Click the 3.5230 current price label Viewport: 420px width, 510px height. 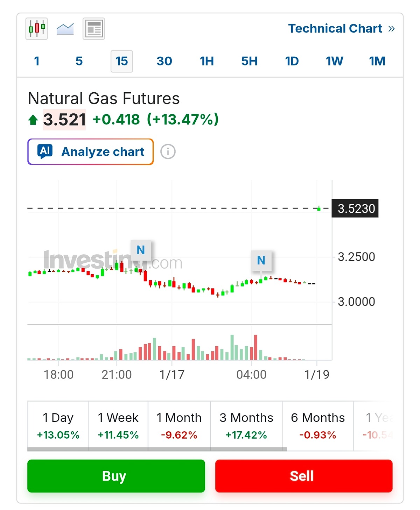pyautogui.click(x=355, y=208)
